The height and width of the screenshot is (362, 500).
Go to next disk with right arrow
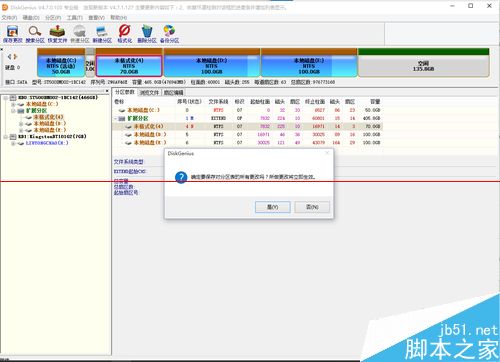(x=15, y=57)
